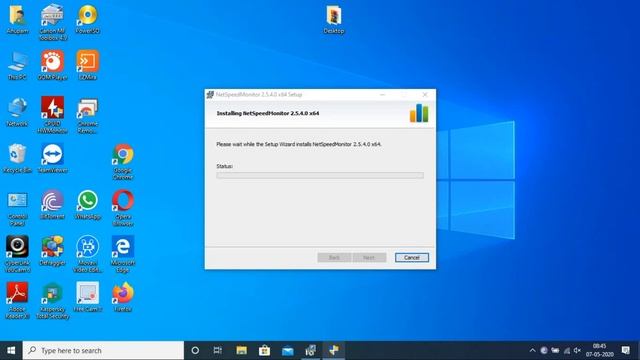Open This PC desktop icon
640x360 pixels.
pos(17,66)
